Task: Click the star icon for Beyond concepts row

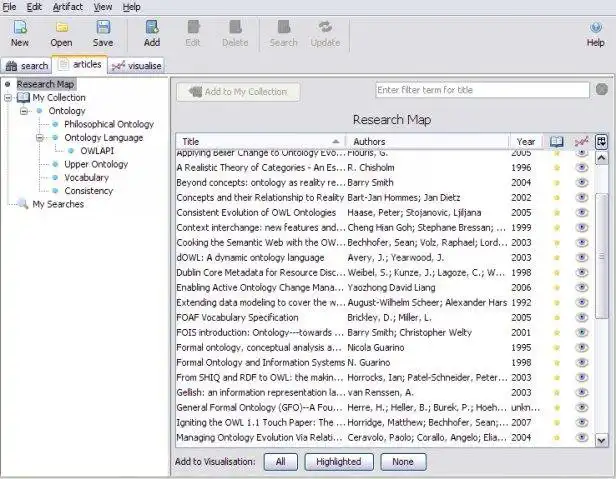Action: point(557,183)
